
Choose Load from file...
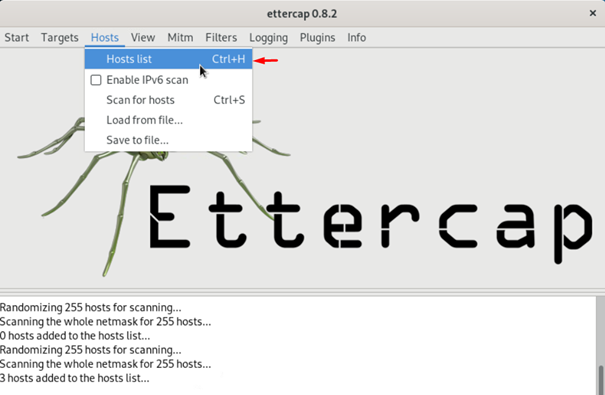(x=168, y=120)
